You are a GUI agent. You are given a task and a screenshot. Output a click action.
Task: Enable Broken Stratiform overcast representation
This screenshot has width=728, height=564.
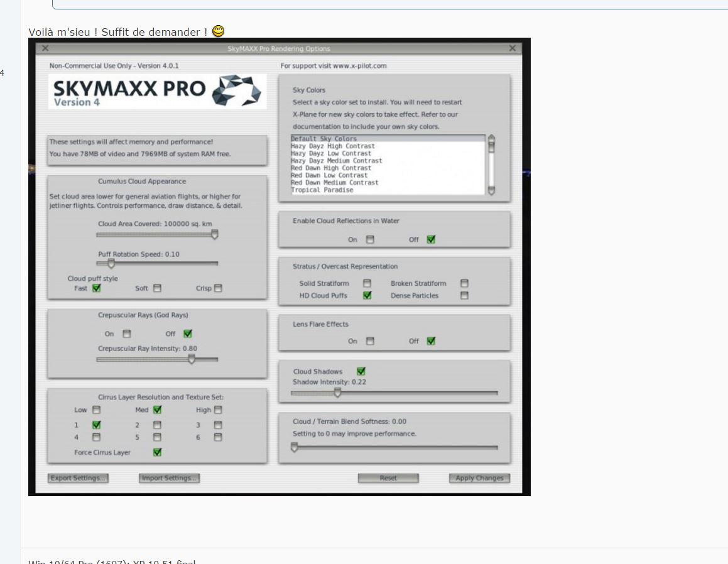[x=464, y=283]
